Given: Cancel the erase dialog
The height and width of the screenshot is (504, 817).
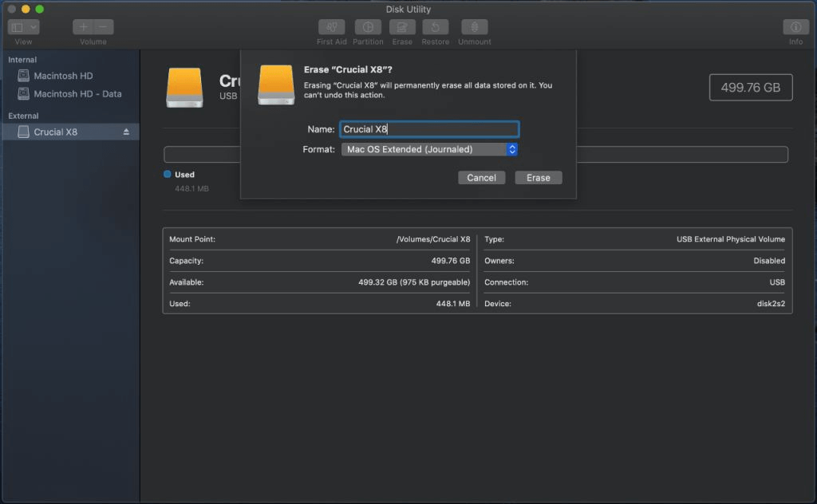Looking at the screenshot, I should 482,177.
